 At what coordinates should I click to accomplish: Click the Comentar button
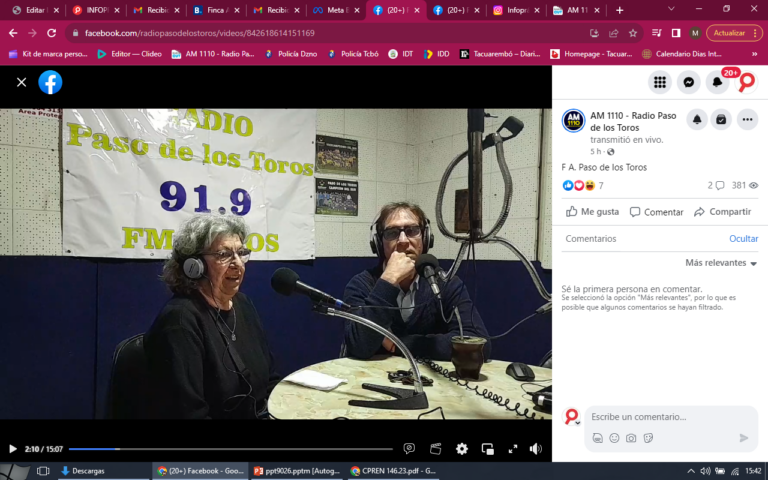click(656, 212)
